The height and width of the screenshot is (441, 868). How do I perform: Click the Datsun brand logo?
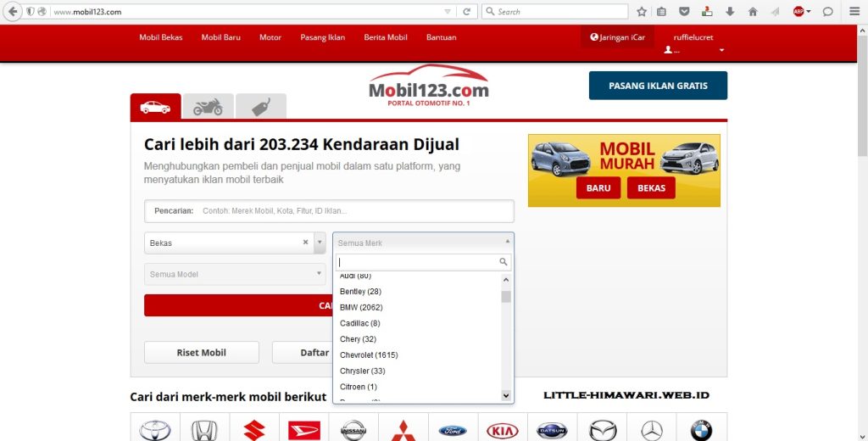coord(552,429)
